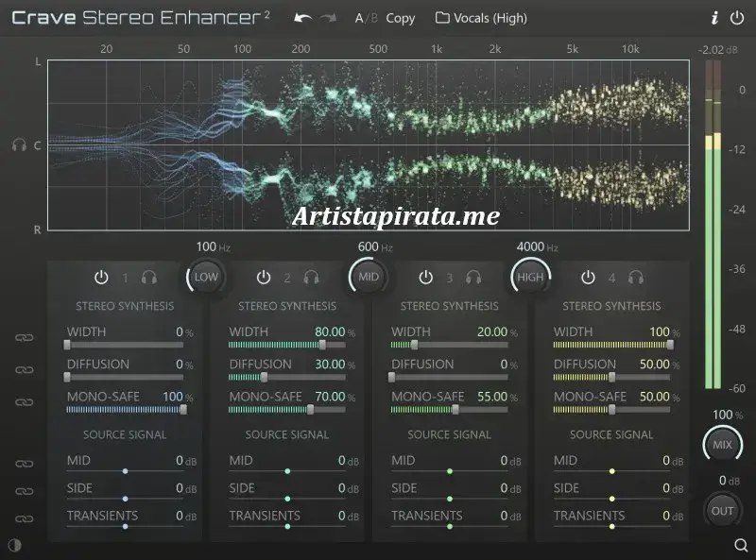Click band 1 MONO-SAFE slider handle
This screenshot has width=756, height=560.
pyautogui.click(x=183, y=409)
